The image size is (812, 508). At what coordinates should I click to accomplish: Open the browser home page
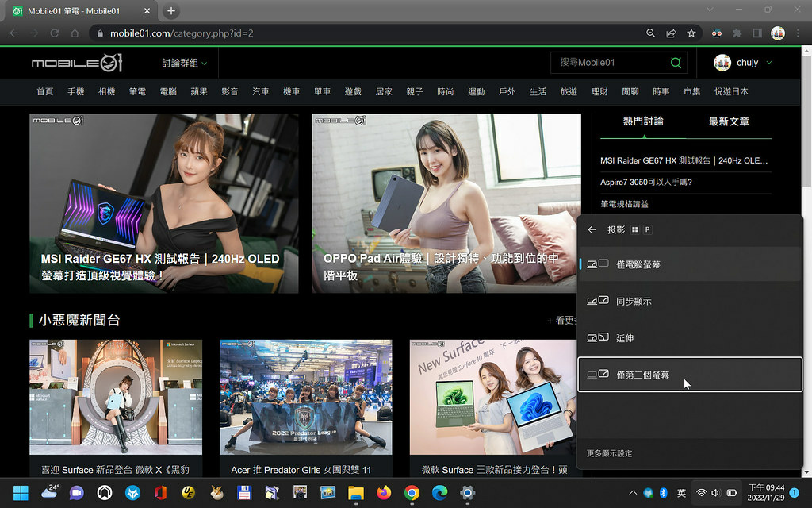pyautogui.click(x=75, y=33)
